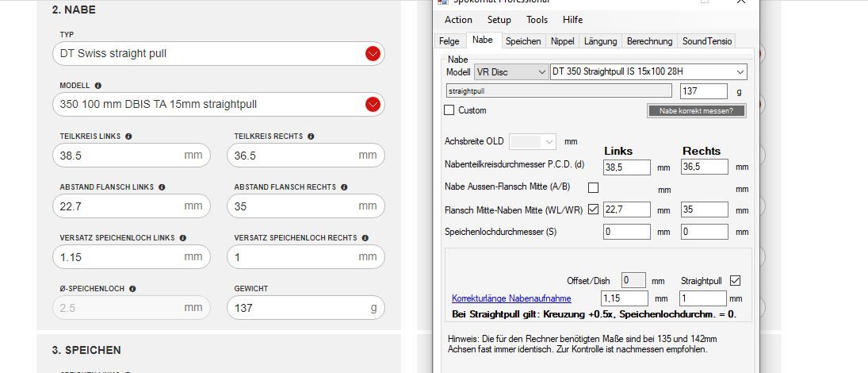The width and height of the screenshot is (868, 373).
Task: Click the Versatz Speichenloch Rechts field
Action: point(305,256)
